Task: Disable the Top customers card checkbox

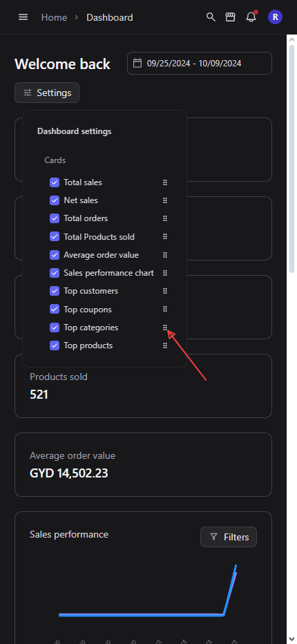Action: click(55, 291)
